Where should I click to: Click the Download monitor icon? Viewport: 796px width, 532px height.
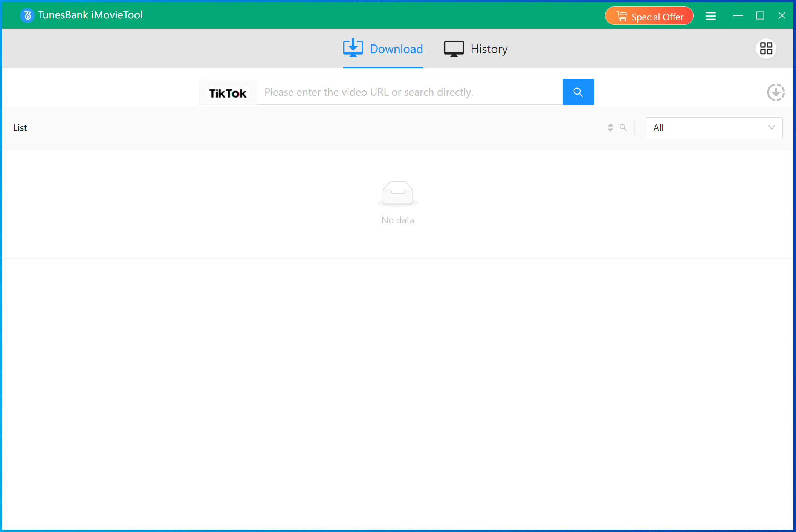353,48
